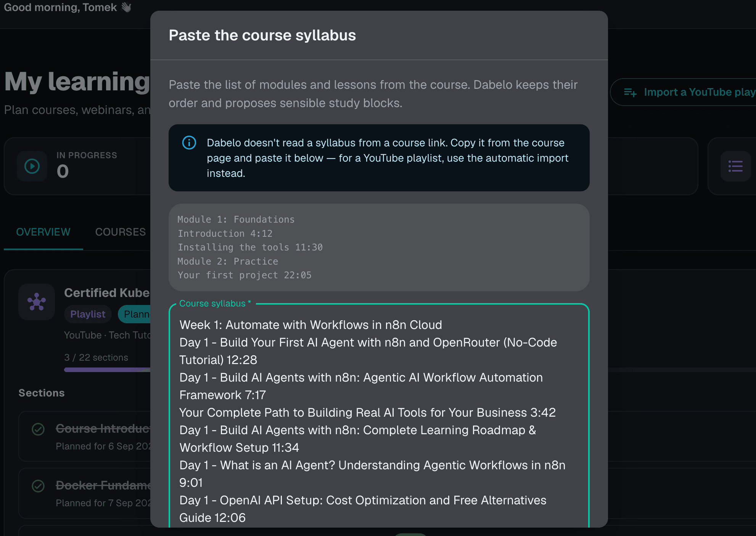The image size is (756, 536).
Task: Switch to the Overview tab
Action: click(43, 232)
